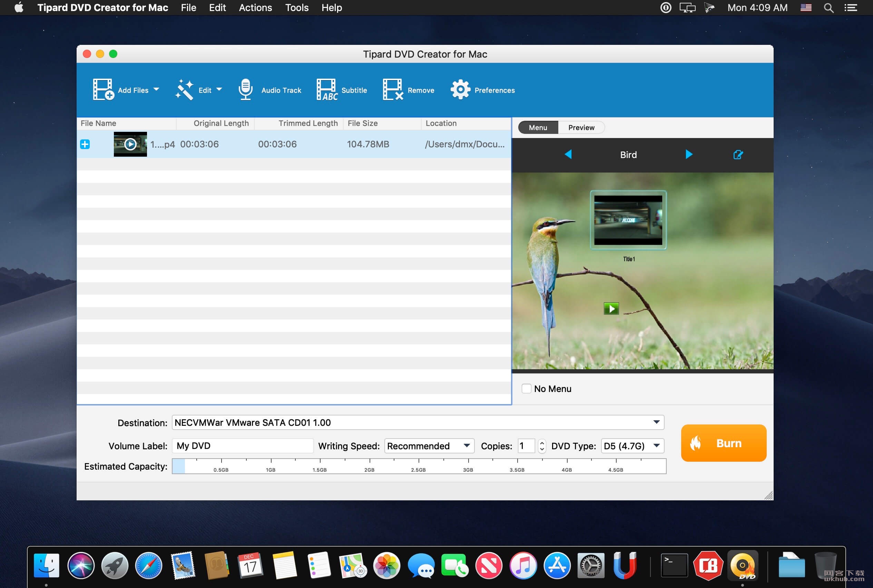The width and height of the screenshot is (873, 588).
Task: Switch to the Menu tab
Action: [x=538, y=127]
